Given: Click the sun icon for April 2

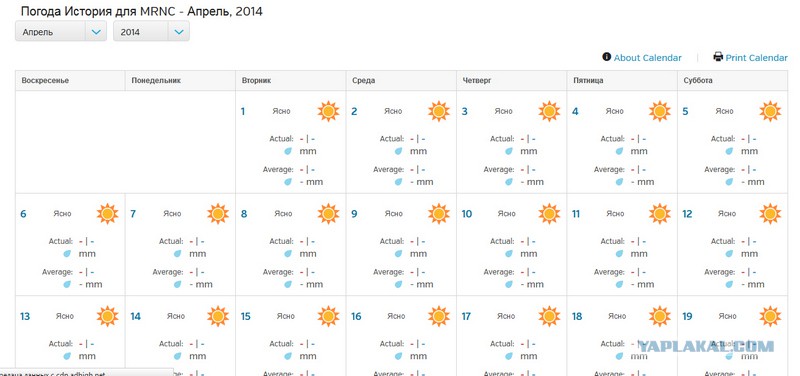Looking at the screenshot, I should 439,111.
